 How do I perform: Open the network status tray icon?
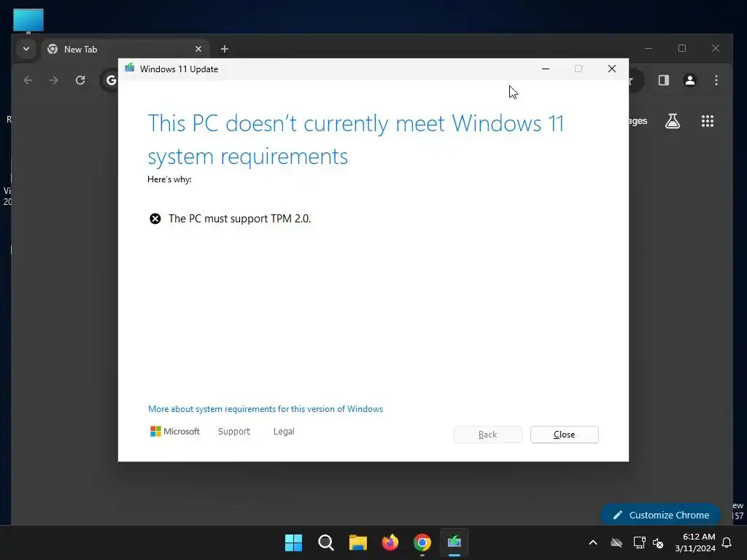tap(639, 542)
